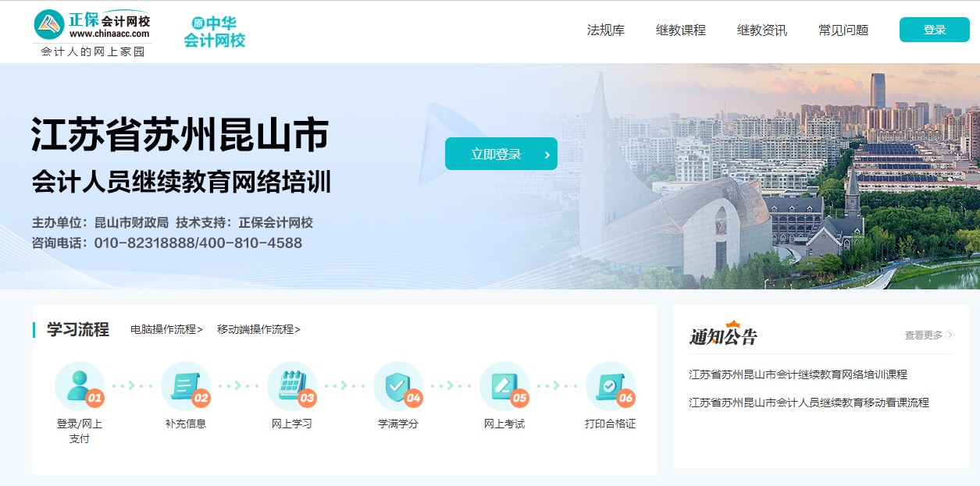Open the 电脑操作流程 link

[166, 329]
